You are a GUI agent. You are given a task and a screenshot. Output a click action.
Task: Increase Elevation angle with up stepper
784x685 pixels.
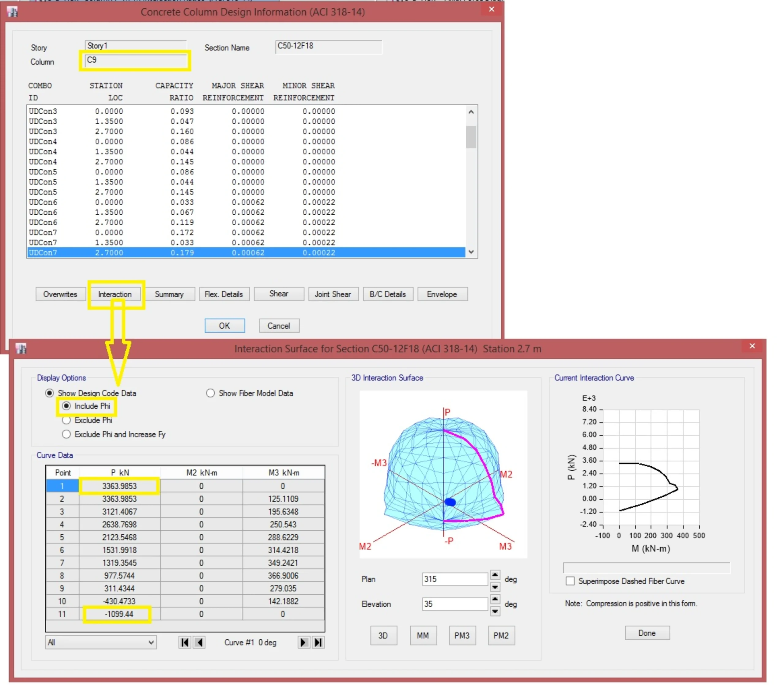tap(495, 599)
